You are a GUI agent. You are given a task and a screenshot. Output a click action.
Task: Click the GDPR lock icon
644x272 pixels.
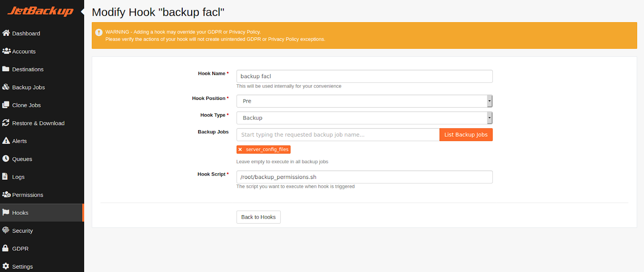5,248
